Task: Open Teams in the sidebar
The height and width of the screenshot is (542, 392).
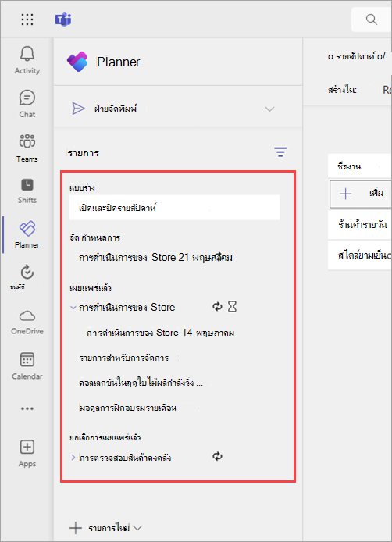Action: [27, 148]
